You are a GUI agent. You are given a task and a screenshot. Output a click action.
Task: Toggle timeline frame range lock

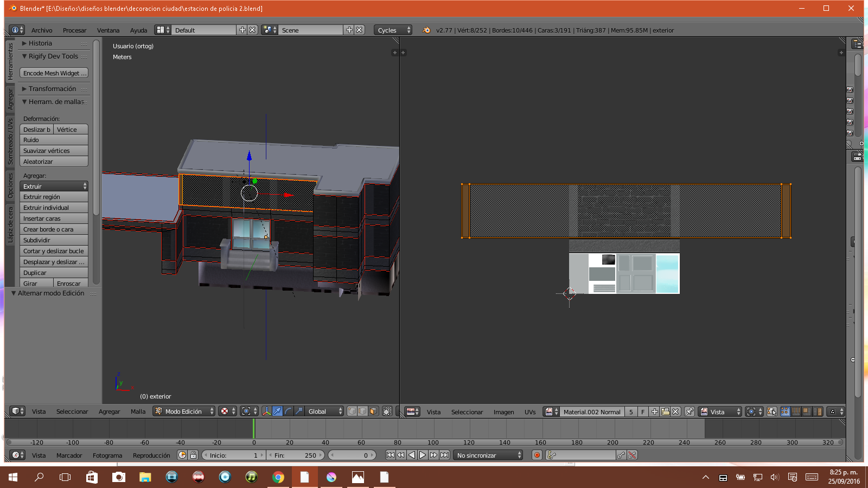point(193,455)
